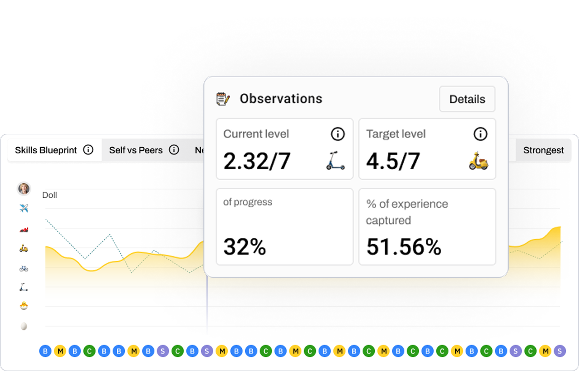Open the Current level info icon

point(337,134)
